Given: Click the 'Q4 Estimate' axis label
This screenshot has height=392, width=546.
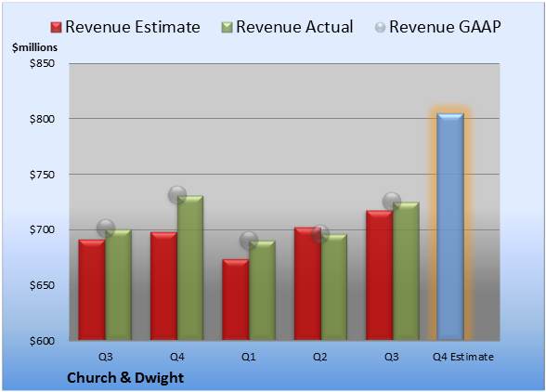Looking at the screenshot, I should (463, 357).
